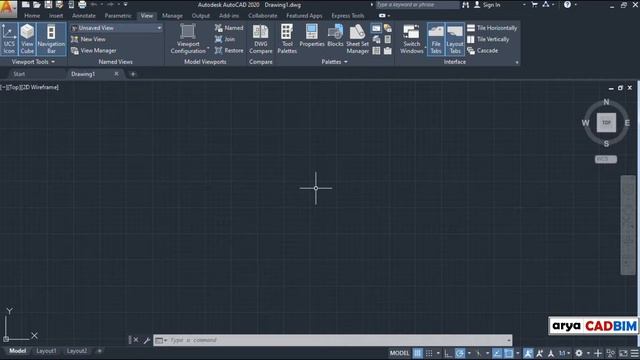Click the N compass direction on ViewCube
This screenshot has width=640, height=360.
[606, 102]
